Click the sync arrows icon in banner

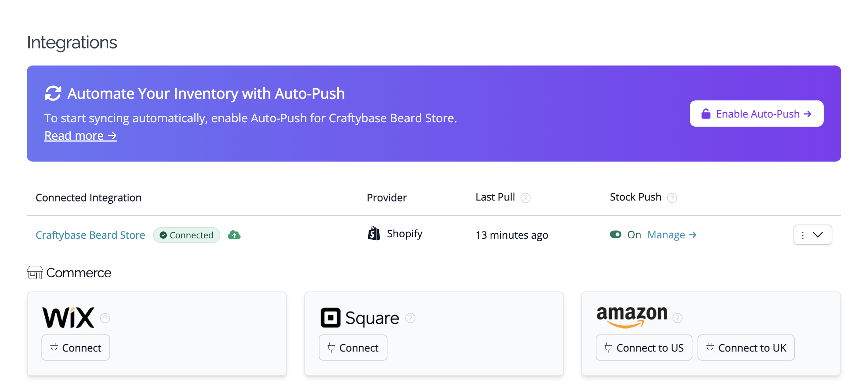coord(53,93)
